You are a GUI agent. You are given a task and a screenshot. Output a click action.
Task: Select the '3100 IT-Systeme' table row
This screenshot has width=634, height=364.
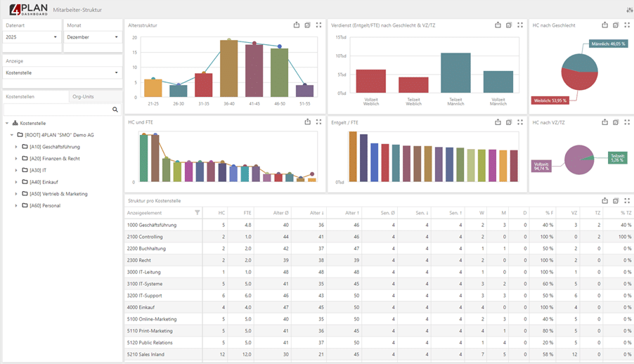pyautogui.click(x=379, y=283)
